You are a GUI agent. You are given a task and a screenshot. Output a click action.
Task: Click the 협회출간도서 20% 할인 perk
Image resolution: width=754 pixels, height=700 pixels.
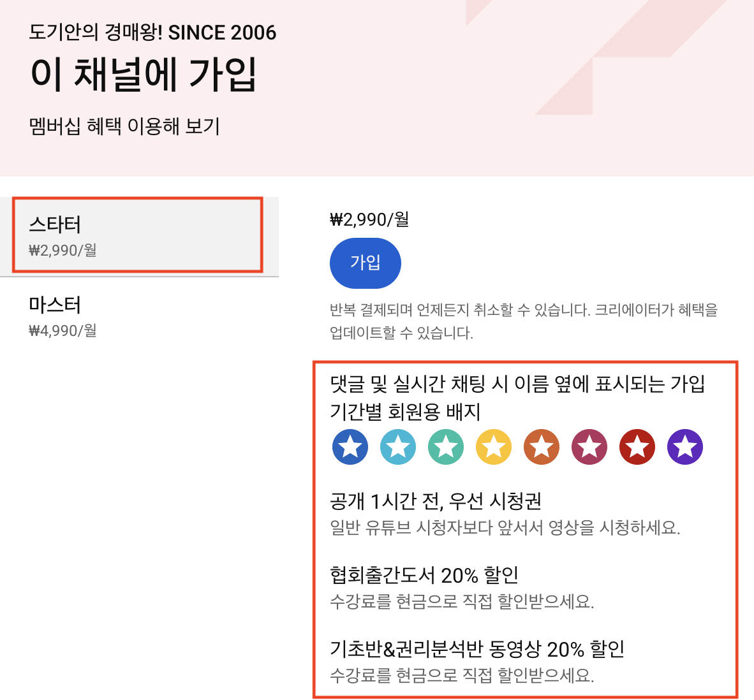[x=424, y=574]
